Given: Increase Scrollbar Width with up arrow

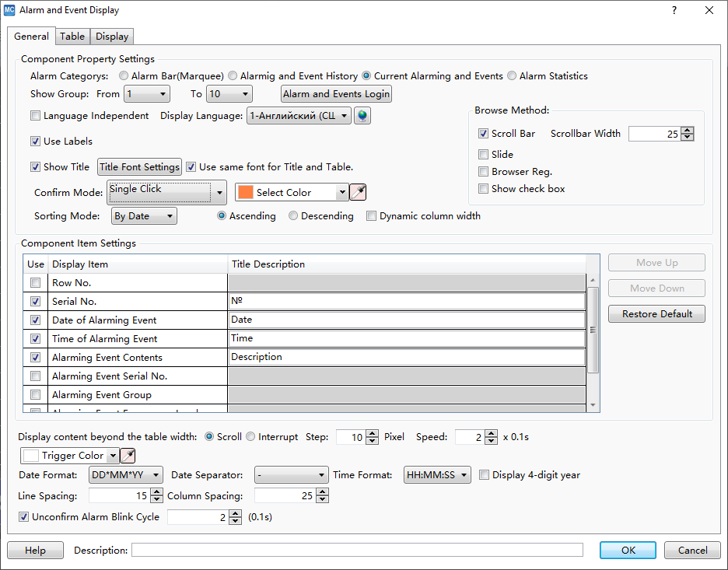Looking at the screenshot, I should (687, 130).
